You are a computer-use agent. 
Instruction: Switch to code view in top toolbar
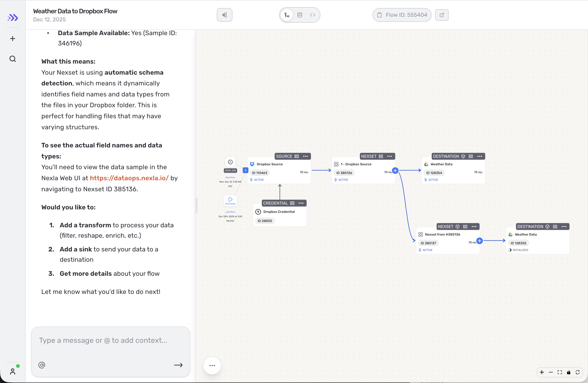click(313, 15)
